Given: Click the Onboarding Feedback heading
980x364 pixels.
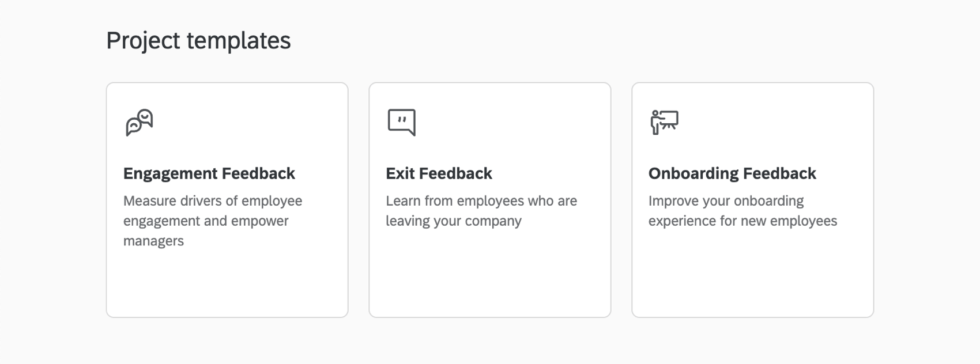Looking at the screenshot, I should coord(733,173).
